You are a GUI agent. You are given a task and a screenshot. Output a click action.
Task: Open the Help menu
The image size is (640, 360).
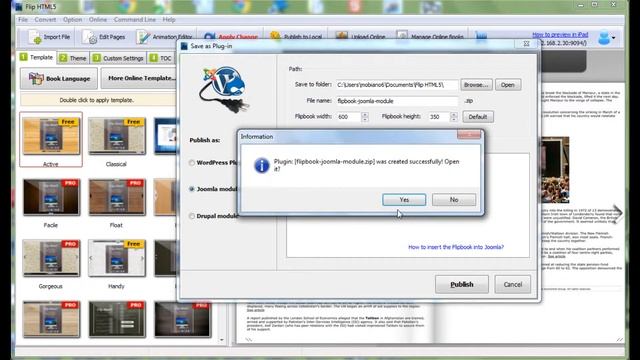[169, 20]
